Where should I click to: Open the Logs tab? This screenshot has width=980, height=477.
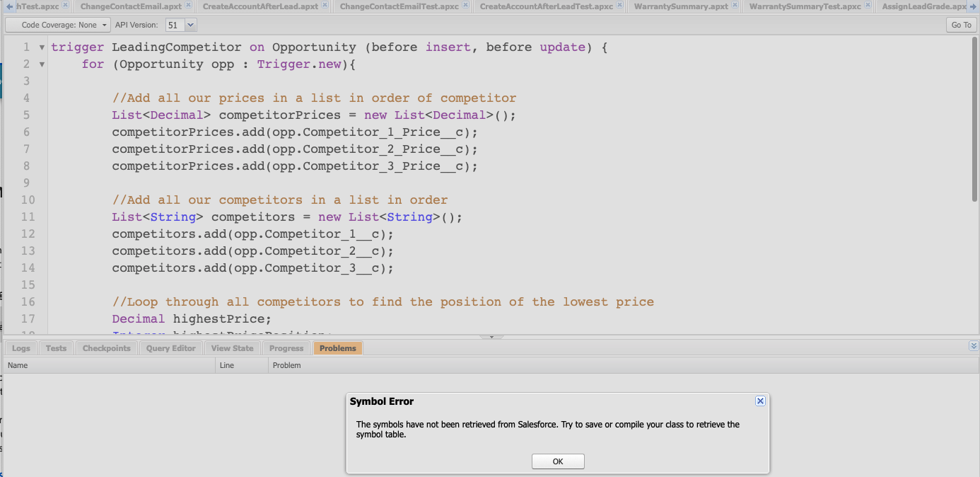pyautogui.click(x=21, y=348)
